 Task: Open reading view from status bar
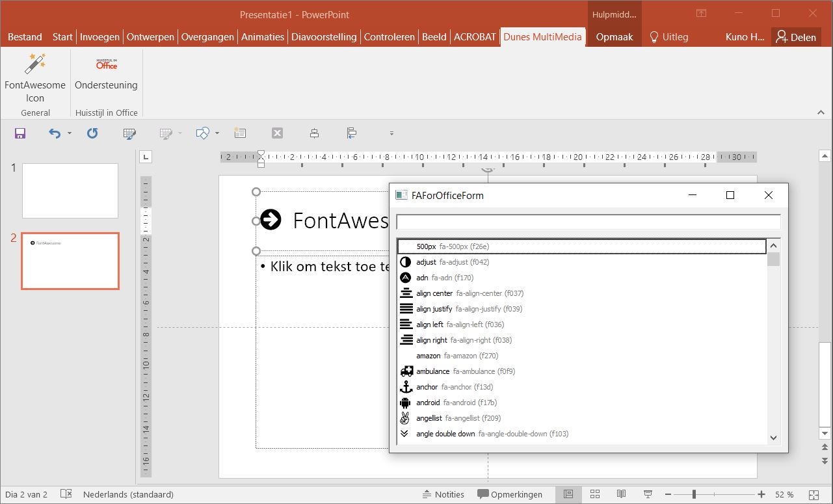click(x=622, y=494)
